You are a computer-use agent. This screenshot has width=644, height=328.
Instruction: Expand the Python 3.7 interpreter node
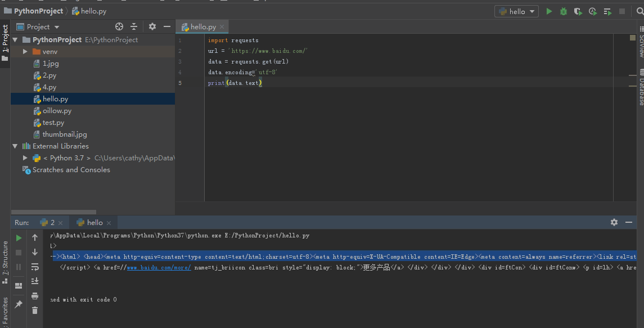(25, 158)
